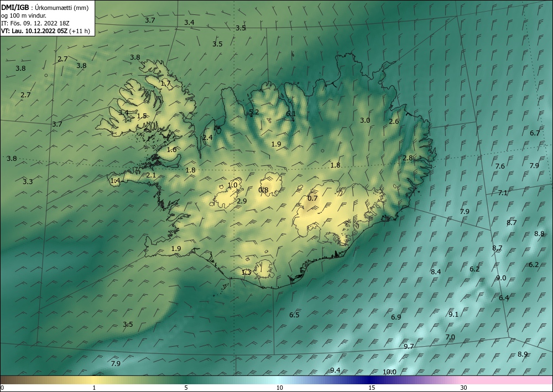Select the 3.3 value label
This screenshot has width=553, height=392.
[x=28, y=181]
